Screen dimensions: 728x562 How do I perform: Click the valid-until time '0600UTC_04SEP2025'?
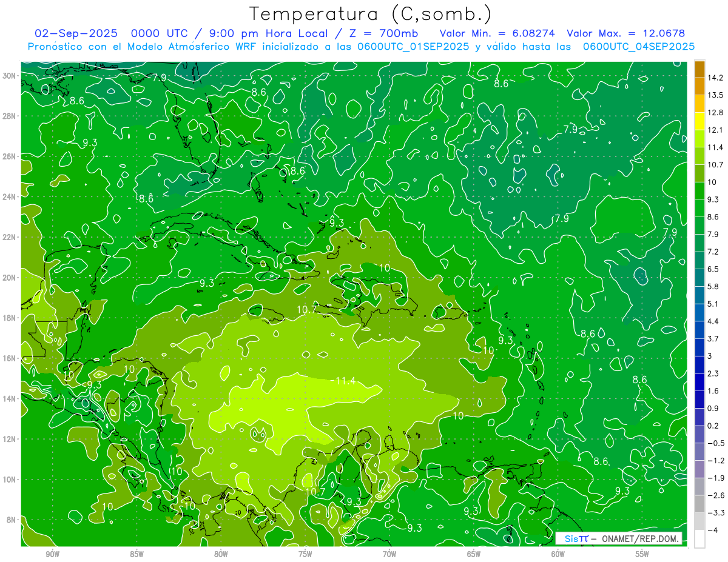click(638, 47)
